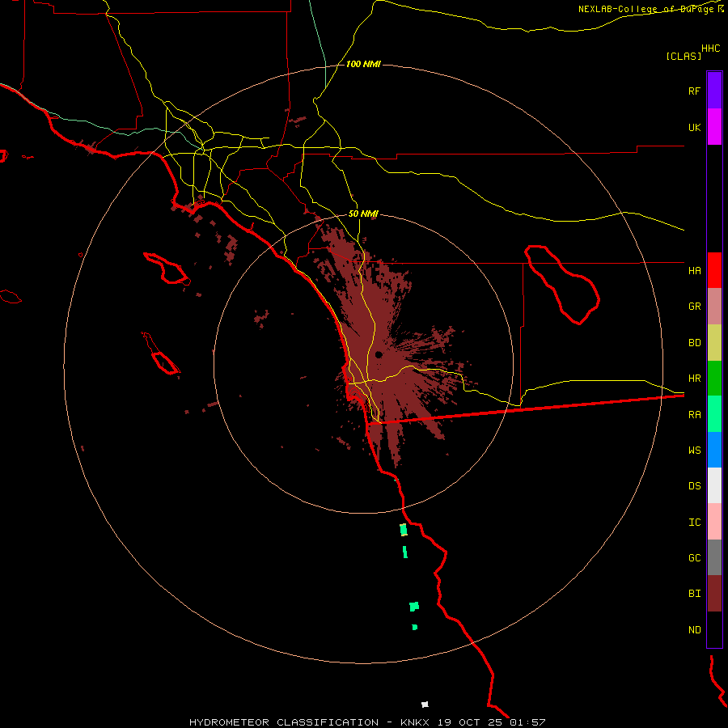The width and height of the screenshot is (728, 728).
Task: Click the RF legend label
Action: tap(694, 91)
